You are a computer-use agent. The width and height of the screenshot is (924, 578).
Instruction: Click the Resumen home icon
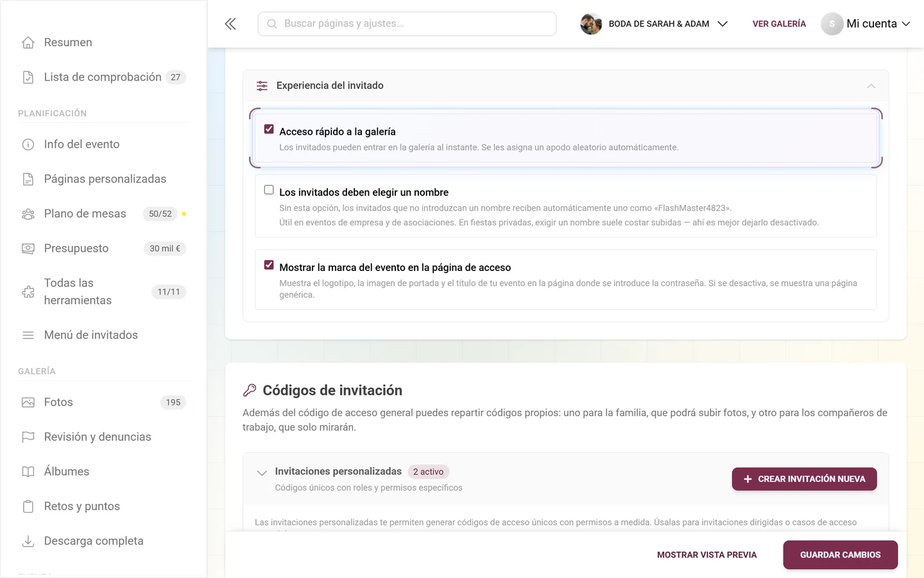coord(28,42)
